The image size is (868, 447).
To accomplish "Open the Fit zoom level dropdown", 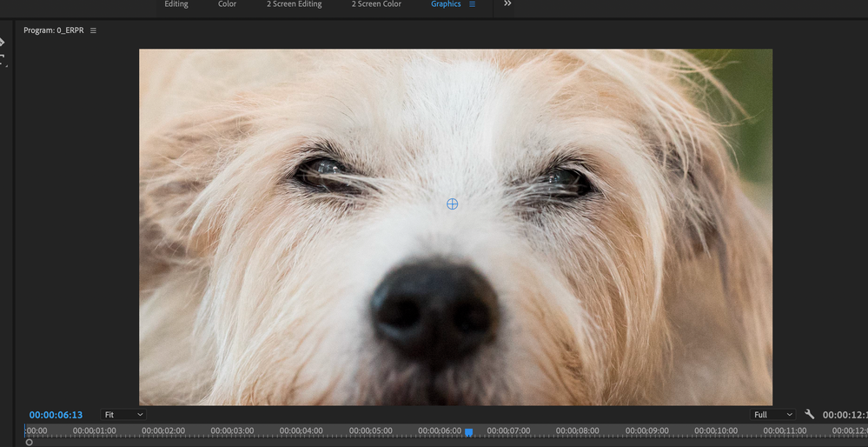I will [123, 414].
